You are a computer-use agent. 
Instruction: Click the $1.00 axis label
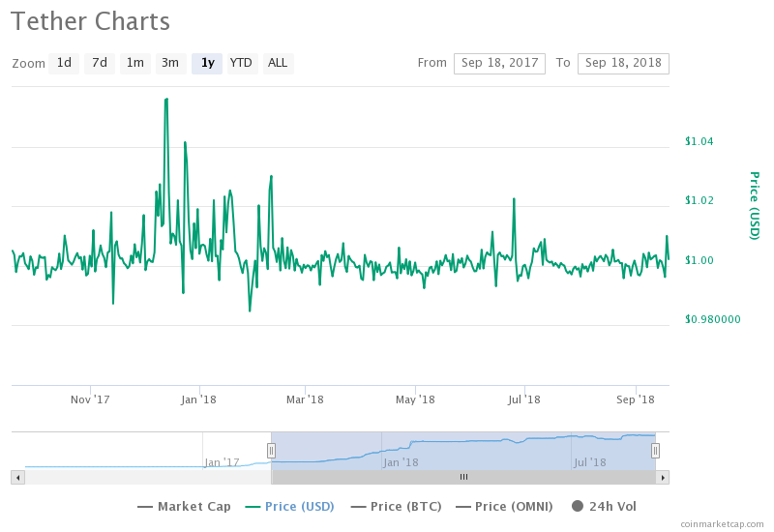(x=699, y=260)
